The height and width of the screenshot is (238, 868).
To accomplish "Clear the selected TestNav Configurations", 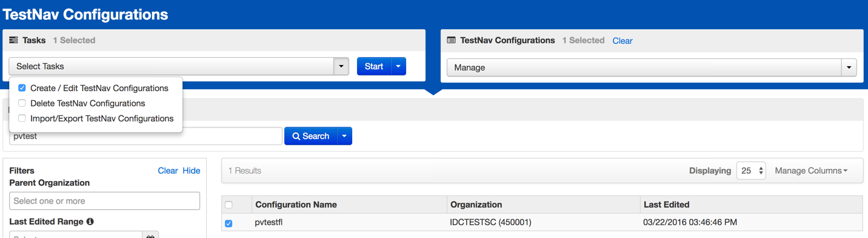I will pyautogui.click(x=623, y=41).
